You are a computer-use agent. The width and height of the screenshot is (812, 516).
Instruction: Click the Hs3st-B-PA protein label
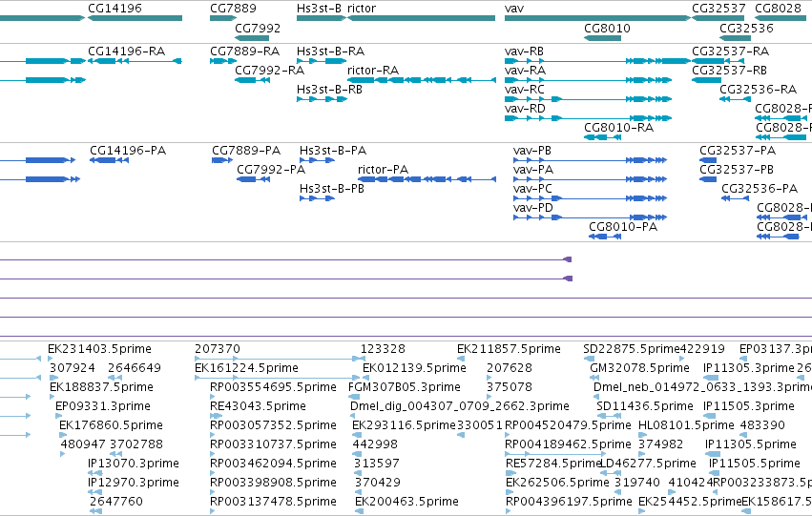pos(333,151)
